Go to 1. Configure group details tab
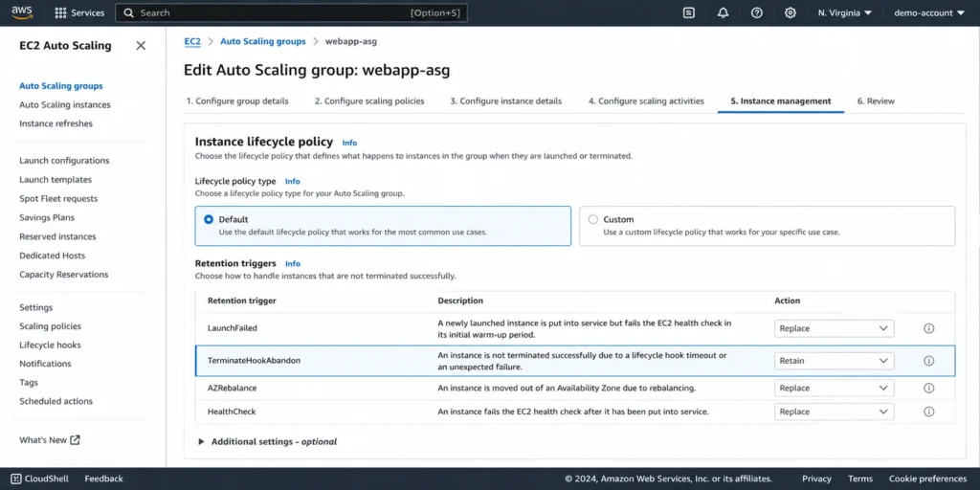This screenshot has width=980, height=490. [237, 101]
